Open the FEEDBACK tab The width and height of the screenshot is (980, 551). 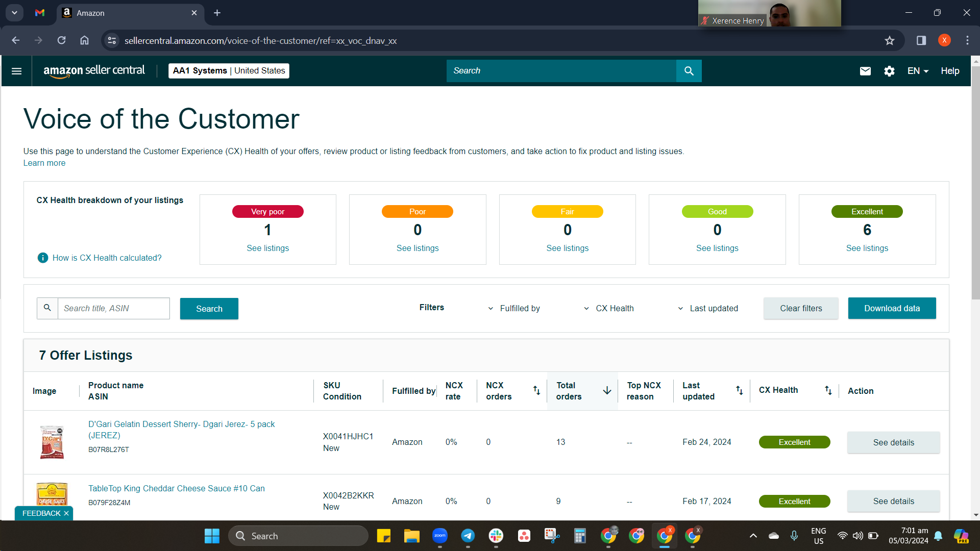pyautogui.click(x=41, y=513)
